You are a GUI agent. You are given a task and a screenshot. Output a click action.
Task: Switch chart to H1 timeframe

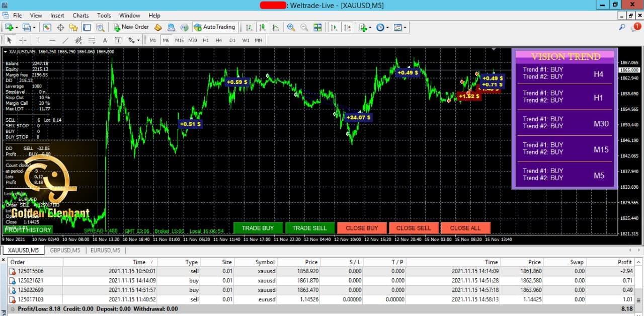click(206, 40)
